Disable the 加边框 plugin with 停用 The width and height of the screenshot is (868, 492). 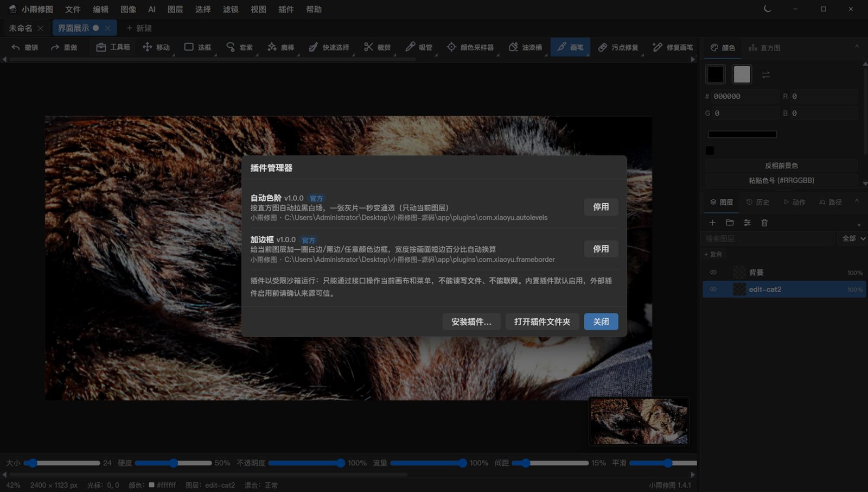tap(601, 249)
